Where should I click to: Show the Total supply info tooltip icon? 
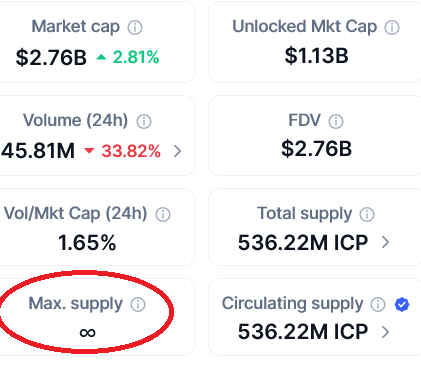point(367,214)
